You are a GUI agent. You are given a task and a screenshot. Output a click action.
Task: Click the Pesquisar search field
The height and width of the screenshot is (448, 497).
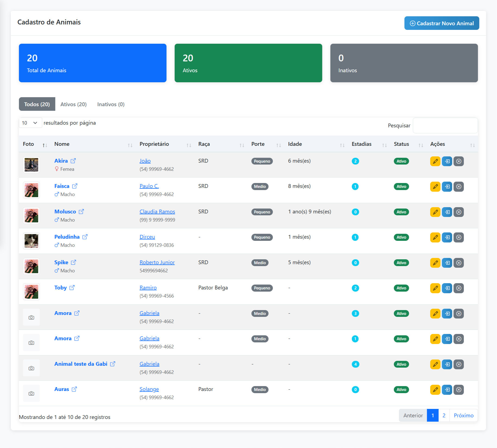pyautogui.click(x=445, y=125)
